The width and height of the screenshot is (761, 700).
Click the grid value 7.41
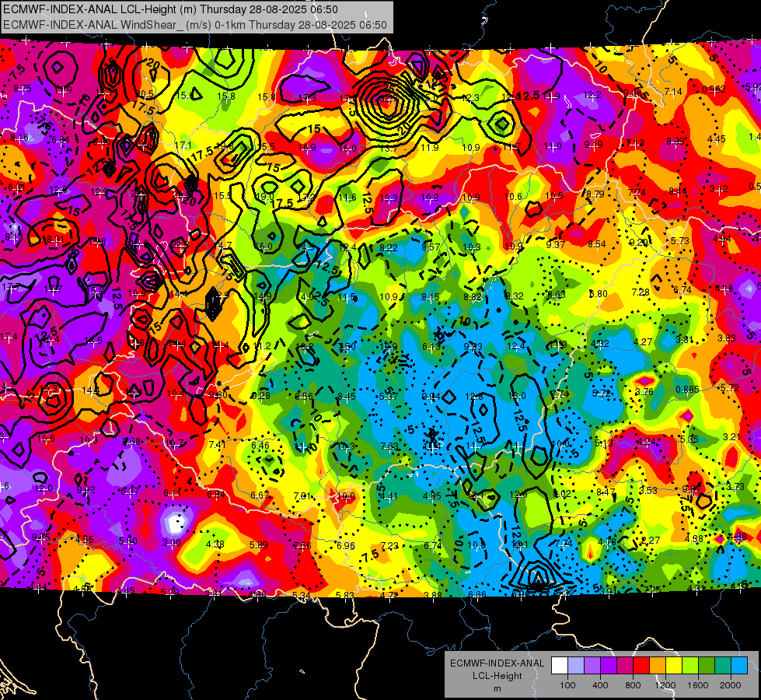pyautogui.click(x=218, y=444)
